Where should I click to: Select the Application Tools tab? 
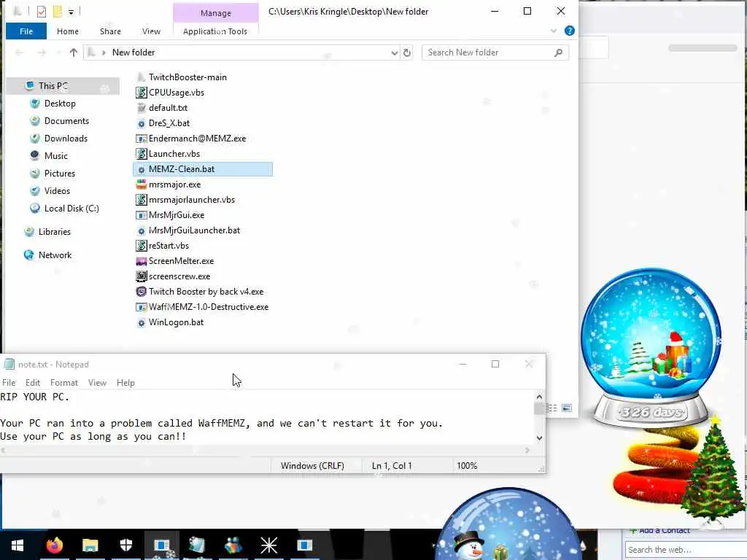[x=215, y=31]
